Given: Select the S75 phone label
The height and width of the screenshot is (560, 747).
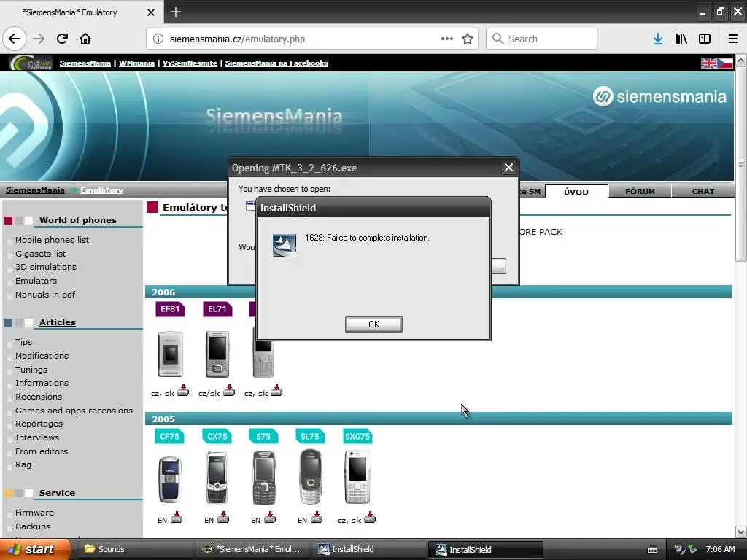Looking at the screenshot, I should click(263, 436).
